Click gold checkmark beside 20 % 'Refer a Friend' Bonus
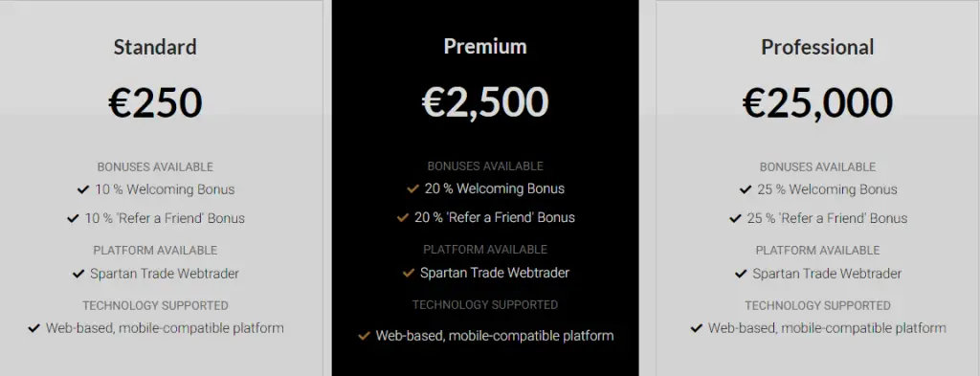The width and height of the screenshot is (980, 376). point(403,217)
